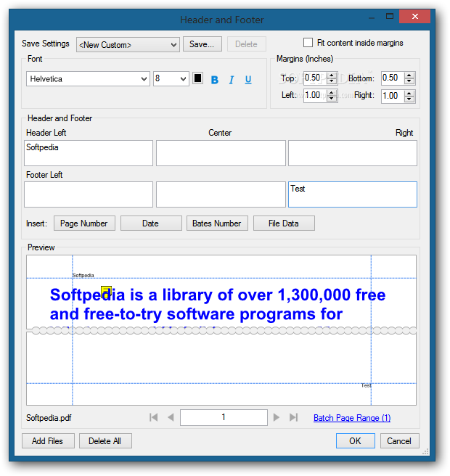The width and height of the screenshot is (450, 476).
Task: Click the small Softpedia header in preview
Action: point(83,275)
